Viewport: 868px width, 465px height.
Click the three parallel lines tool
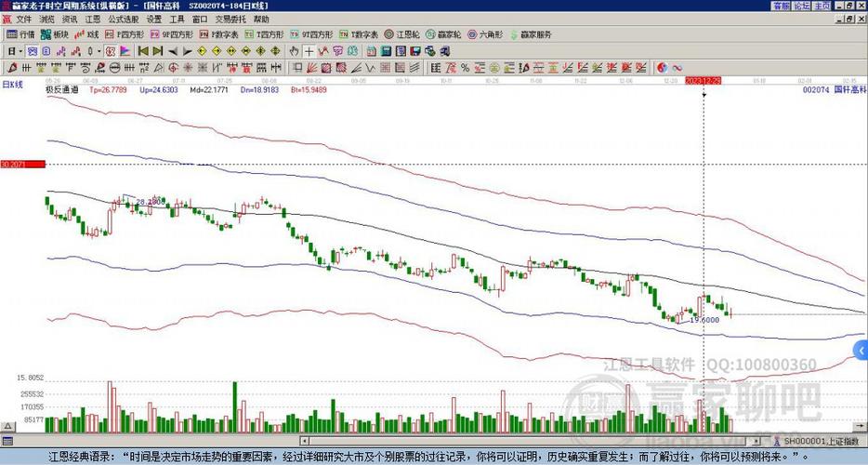click(x=414, y=68)
